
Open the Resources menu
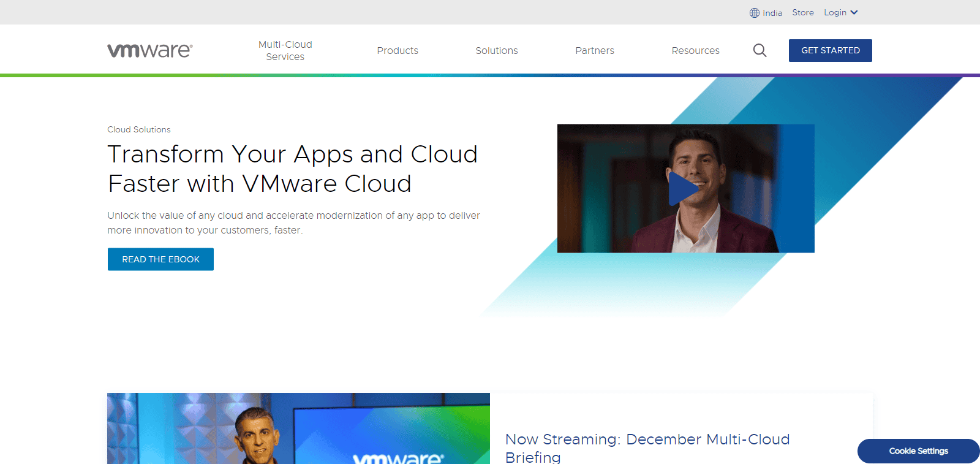pyautogui.click(x=695, y=50)
